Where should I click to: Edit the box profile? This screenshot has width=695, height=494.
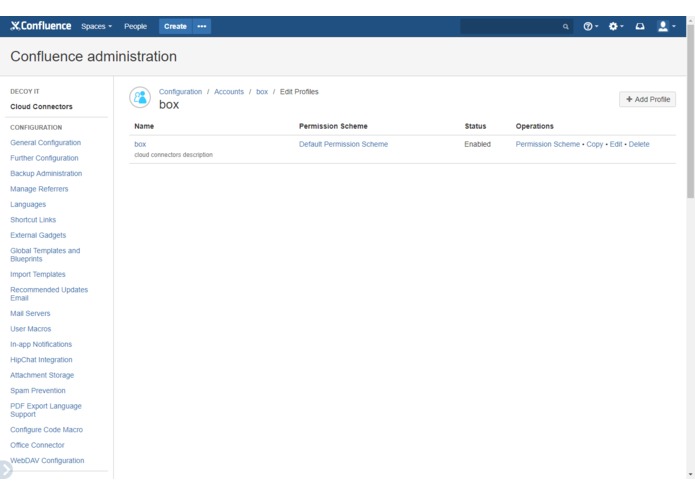coord(616,144)
